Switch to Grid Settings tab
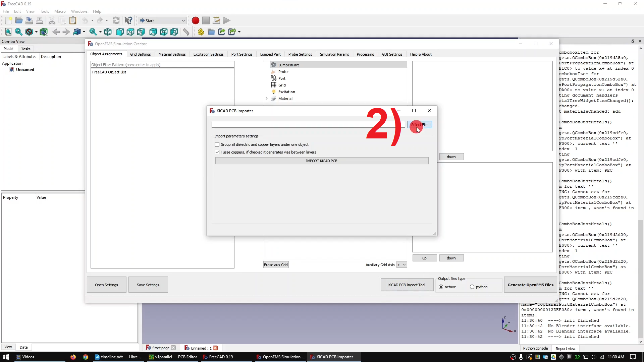Image resolution: width=644 pixels, height=362 pixels. tap(140, 54)
